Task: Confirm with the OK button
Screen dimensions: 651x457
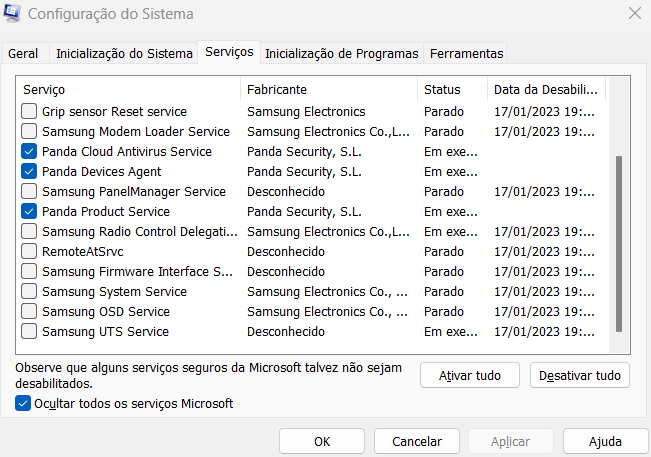Action: [321, 441]
